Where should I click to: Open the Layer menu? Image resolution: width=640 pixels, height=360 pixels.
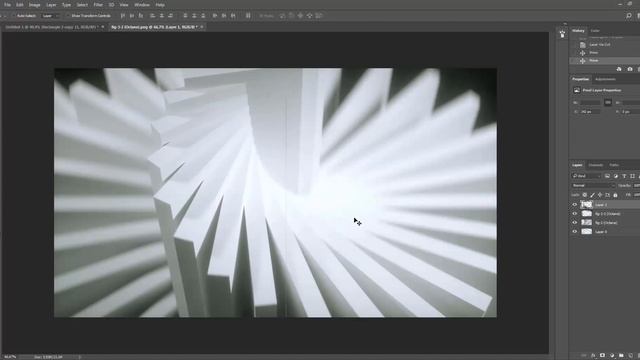point(51,5)
